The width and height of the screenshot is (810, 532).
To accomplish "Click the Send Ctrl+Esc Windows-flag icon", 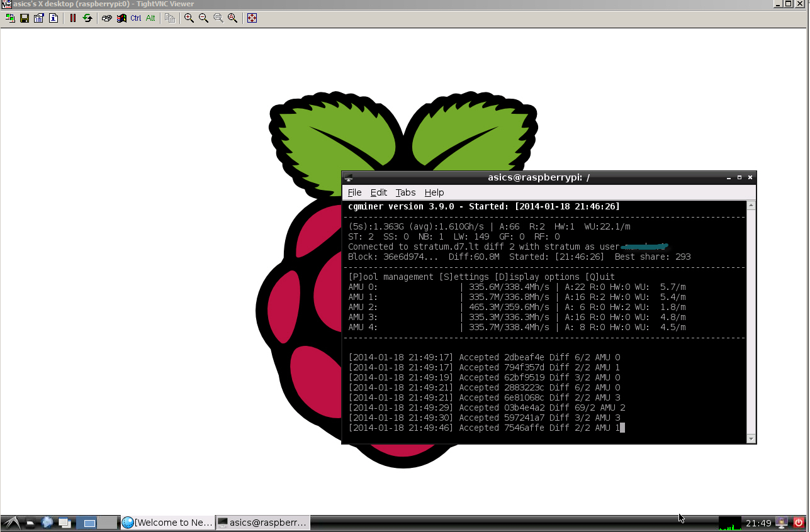I will point(121,18).
